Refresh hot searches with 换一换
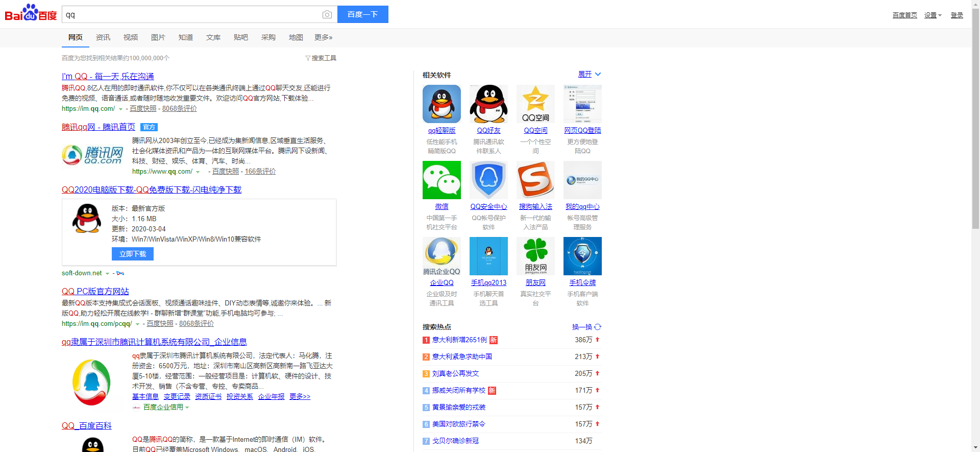The height and width of the screenshot is (452, 980). (x=586, y=327)
